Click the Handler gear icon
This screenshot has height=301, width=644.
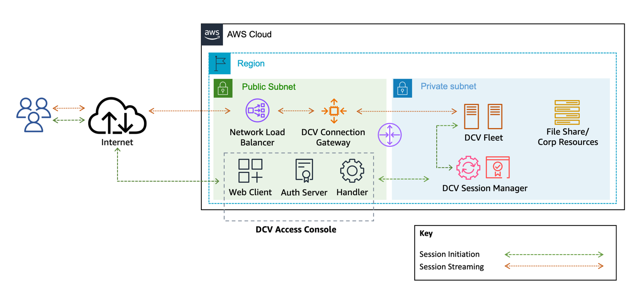pyautogui.click(x=352, y=171)
